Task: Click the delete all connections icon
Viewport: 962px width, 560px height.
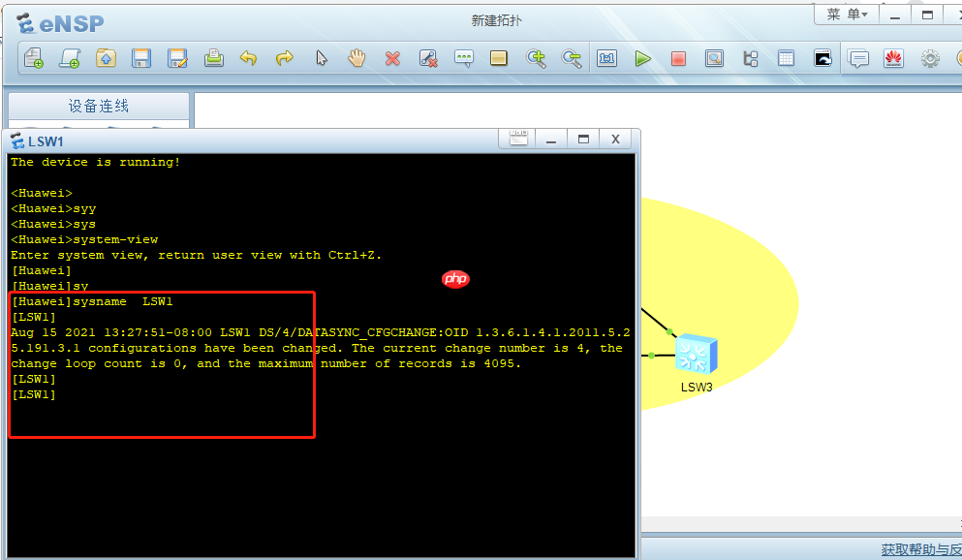Action: click(x=428, y=58)
